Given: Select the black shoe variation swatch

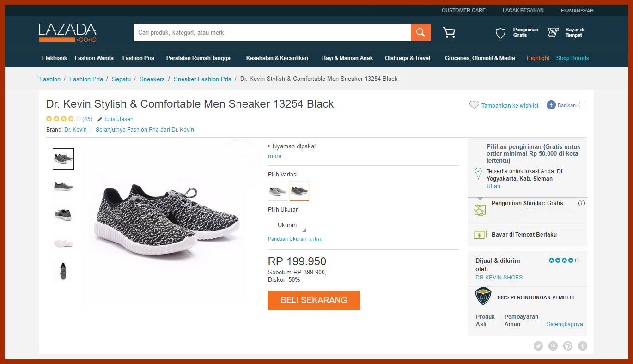Looking at the screenshot, I should point(299,191).
